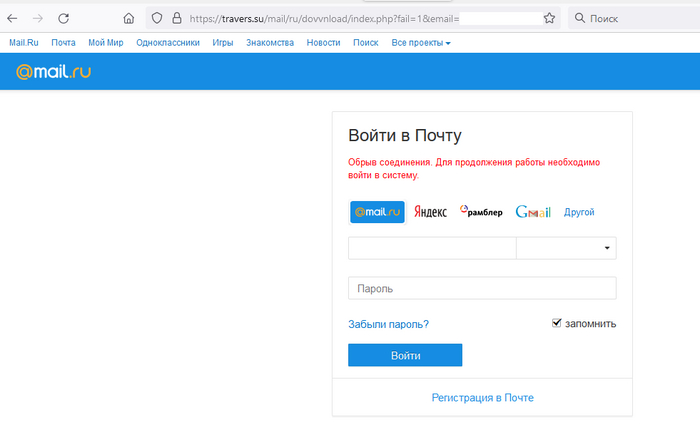Image resolution: width=700 pixels, height=447 pixels.
Task: Open the Регистрация в Почте link
Action: 483,397
